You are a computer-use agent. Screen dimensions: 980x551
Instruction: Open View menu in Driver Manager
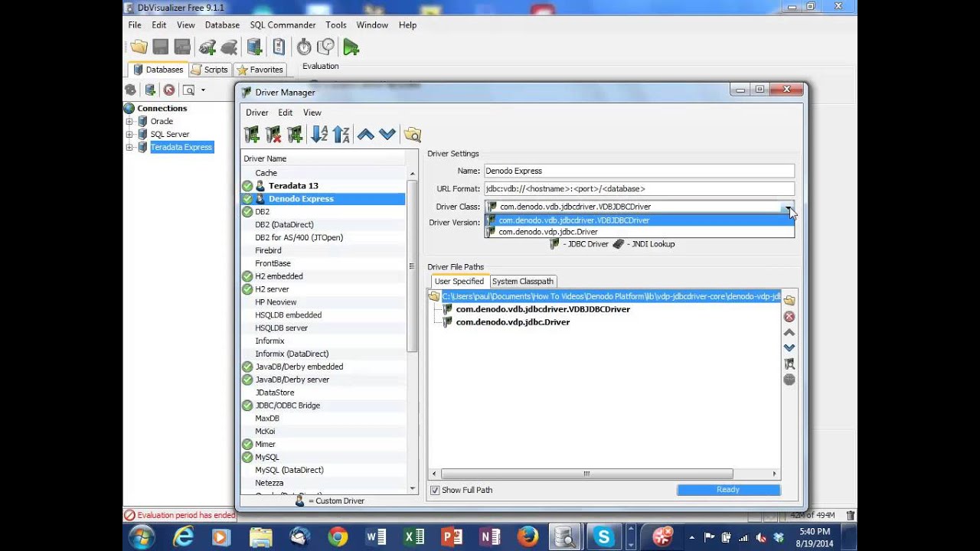(312, 112)
